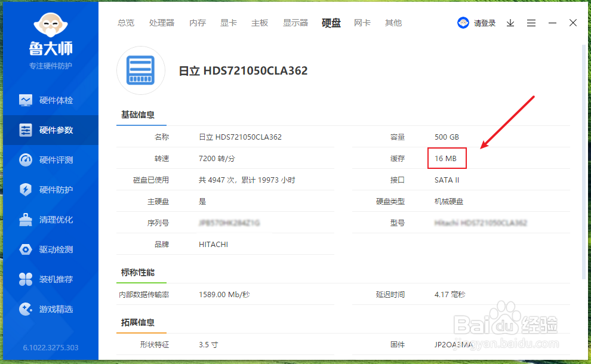The width and height of the screenshot is (591, 364).
Task: Click the 专注硬件防护 slogan text
Action: point(51,66)
